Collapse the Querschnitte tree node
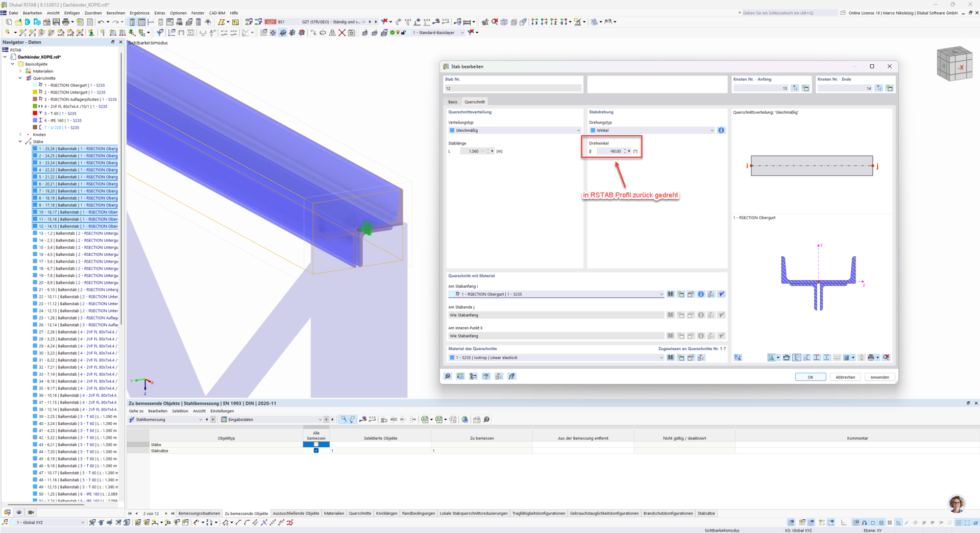980x533 pixels. click(x=20, y=78)
